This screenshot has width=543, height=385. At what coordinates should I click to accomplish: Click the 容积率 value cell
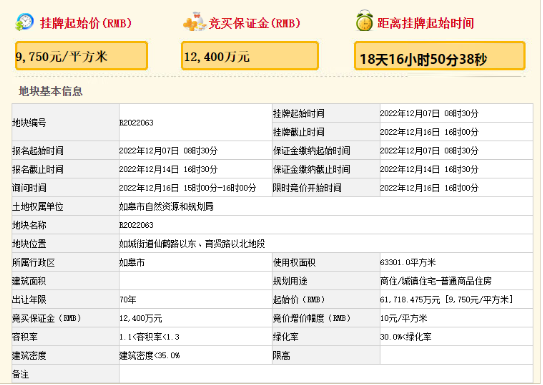(x=196, y=337)
